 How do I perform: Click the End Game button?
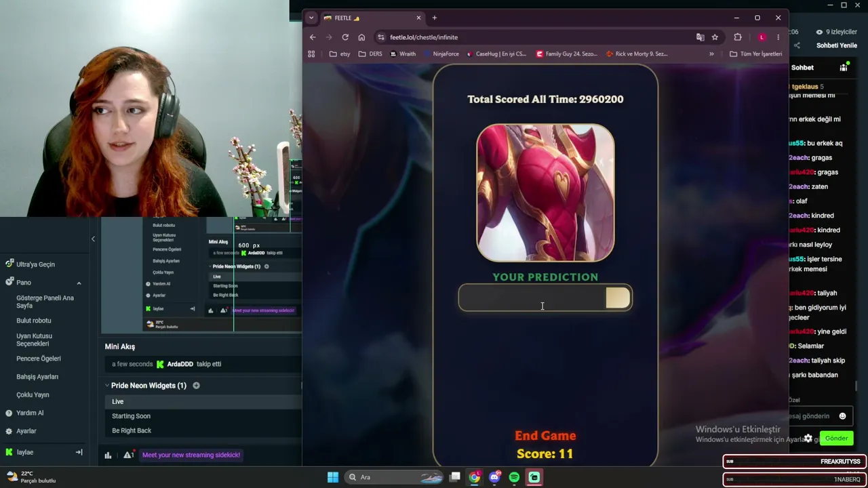(x=545, y=436)
